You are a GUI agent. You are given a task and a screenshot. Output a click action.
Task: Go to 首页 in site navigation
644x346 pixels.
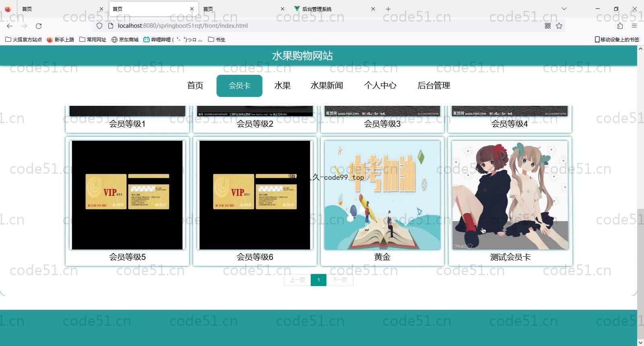click(x=195, y=86)
